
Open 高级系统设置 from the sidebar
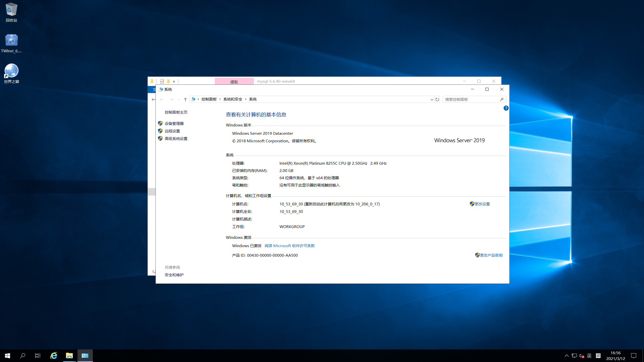176,139
